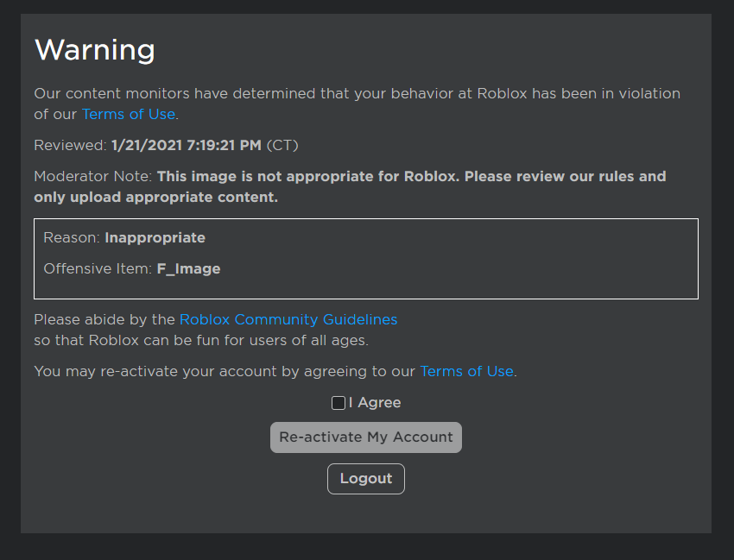Check the I Agree checkbox
The image size is (734, 560).
point(338,403)
